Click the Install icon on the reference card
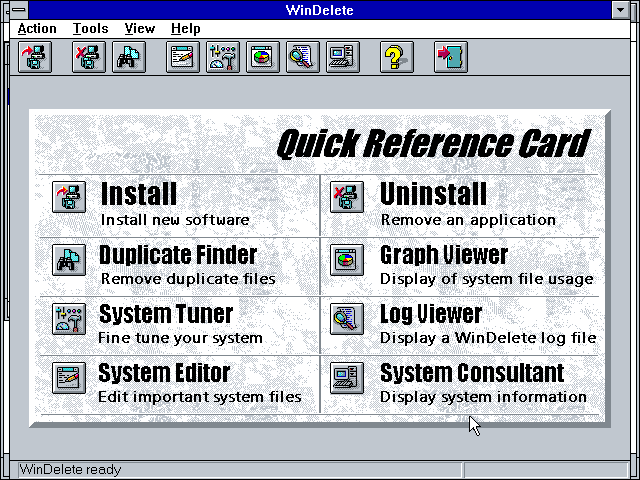 point(69,197)
